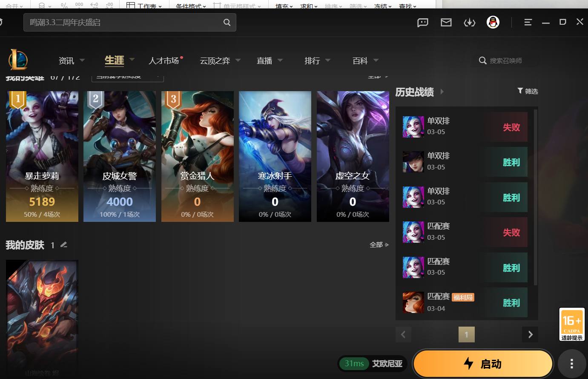Click the QQ penguin account avatar
The width and height of the screenshot is (588, 379).
pyautogui.click(x=493, y=22)
